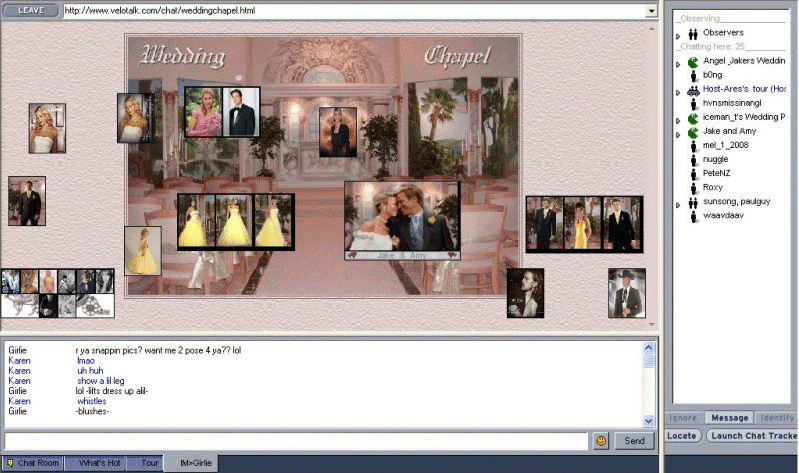
Task: Click the green icon beside Angel_Jakers Wedding
Action: pyautogui.click(x=692, y=61)
